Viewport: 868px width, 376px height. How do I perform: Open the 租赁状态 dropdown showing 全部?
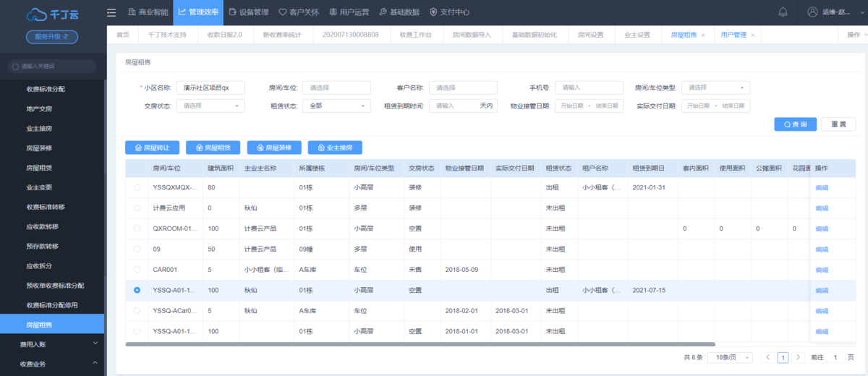coord(336,106)
